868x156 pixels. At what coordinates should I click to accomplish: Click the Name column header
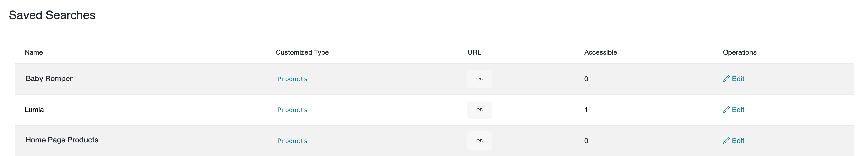click(34, 52)
